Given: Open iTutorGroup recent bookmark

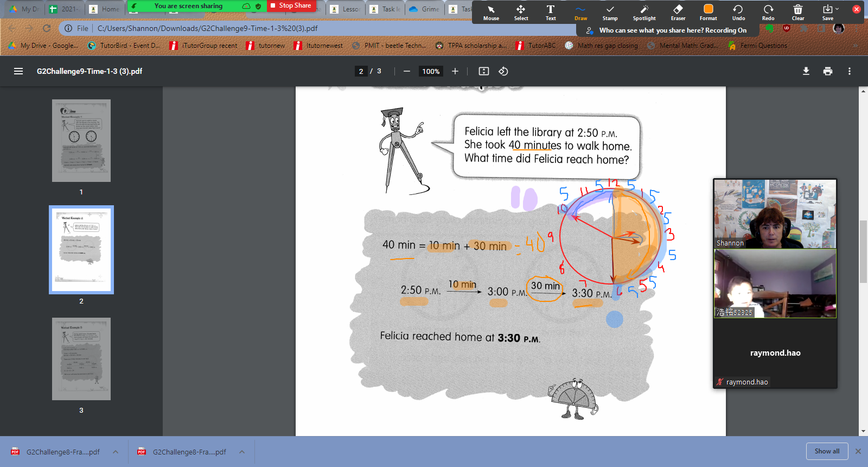Looking at the screenshot, I should pos(203,46).
